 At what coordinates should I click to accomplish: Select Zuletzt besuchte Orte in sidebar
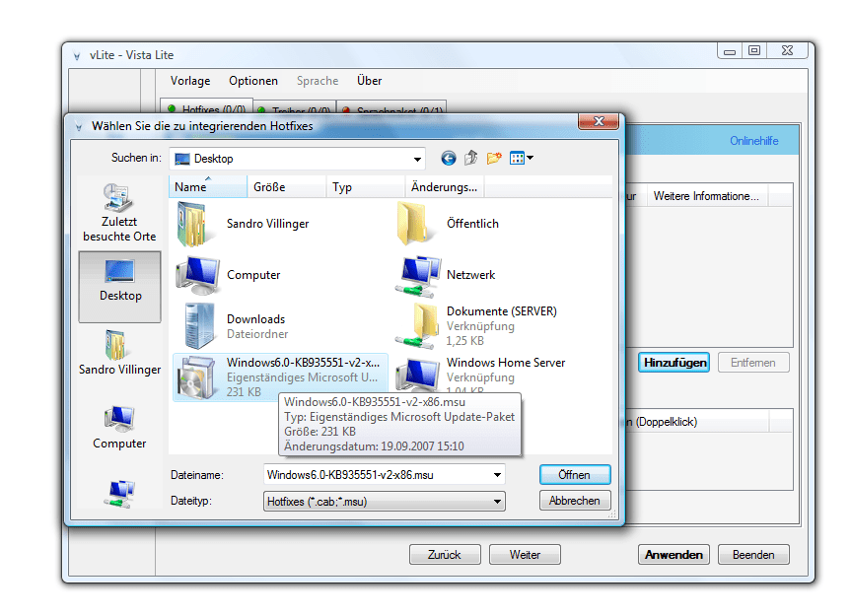pyautogui.click(x=119, y=213)
